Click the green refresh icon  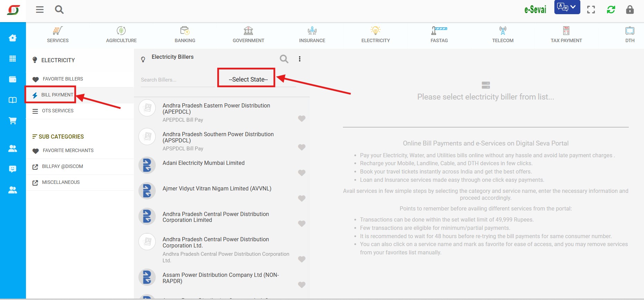tap(611, 10)
